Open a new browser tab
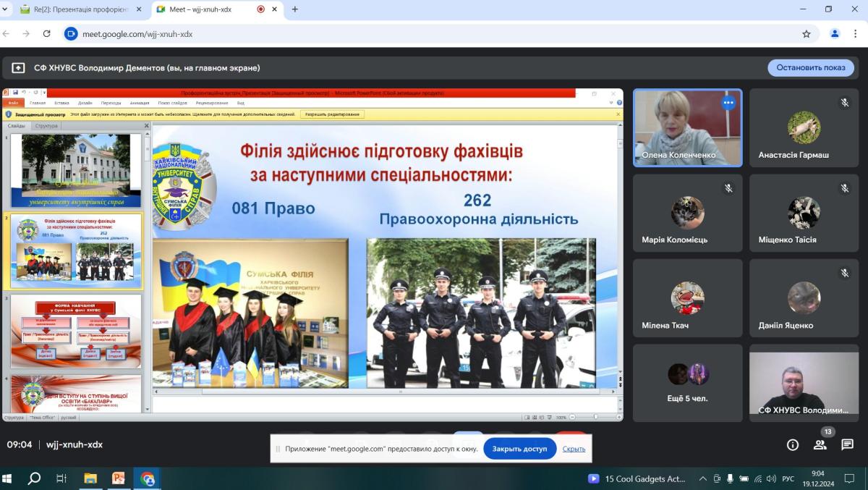The height and width of the screenshot is (490, 868). click(x=294, y=9)
